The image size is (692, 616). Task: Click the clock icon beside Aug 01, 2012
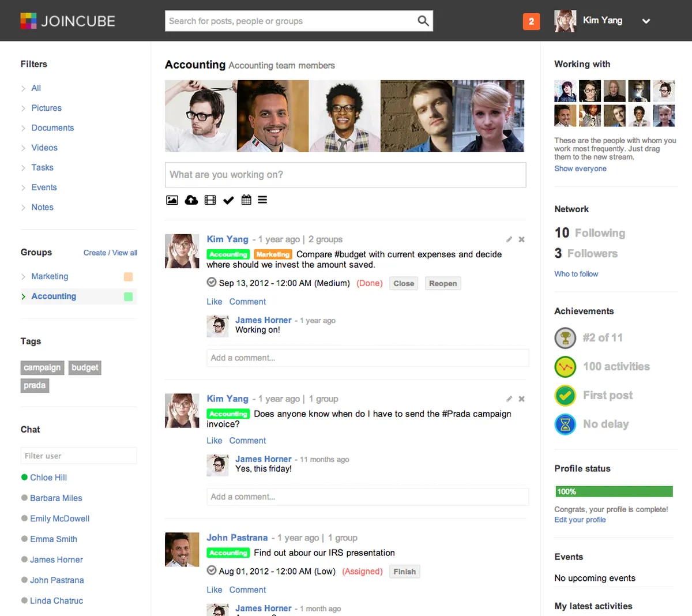(212, 570)
